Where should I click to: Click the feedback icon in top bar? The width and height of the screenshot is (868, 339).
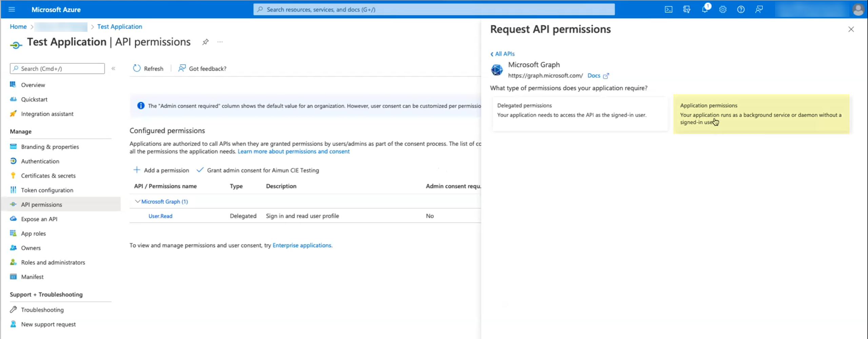(x=759, y=9)
